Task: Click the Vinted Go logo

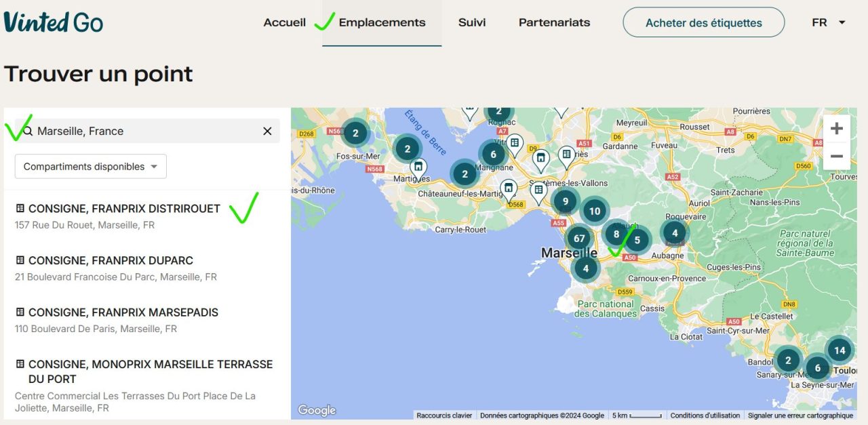Action: pos(54,22)
